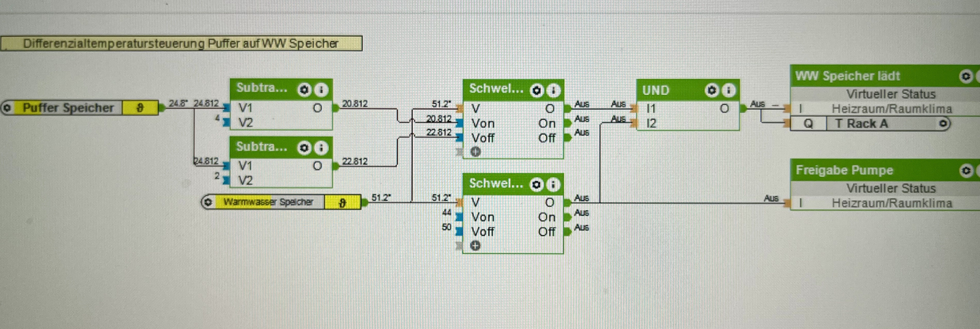Click info icon of lower Schwel block

[553, 185]
